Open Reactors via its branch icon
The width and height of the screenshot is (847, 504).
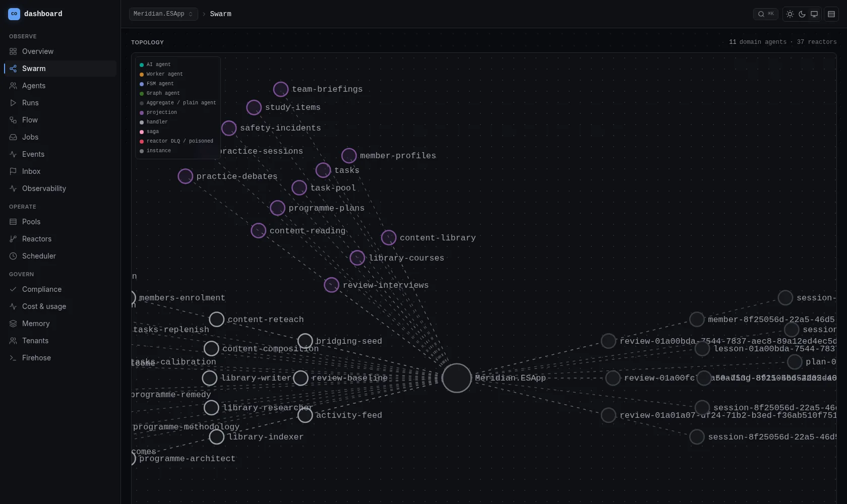click(13, 239)
